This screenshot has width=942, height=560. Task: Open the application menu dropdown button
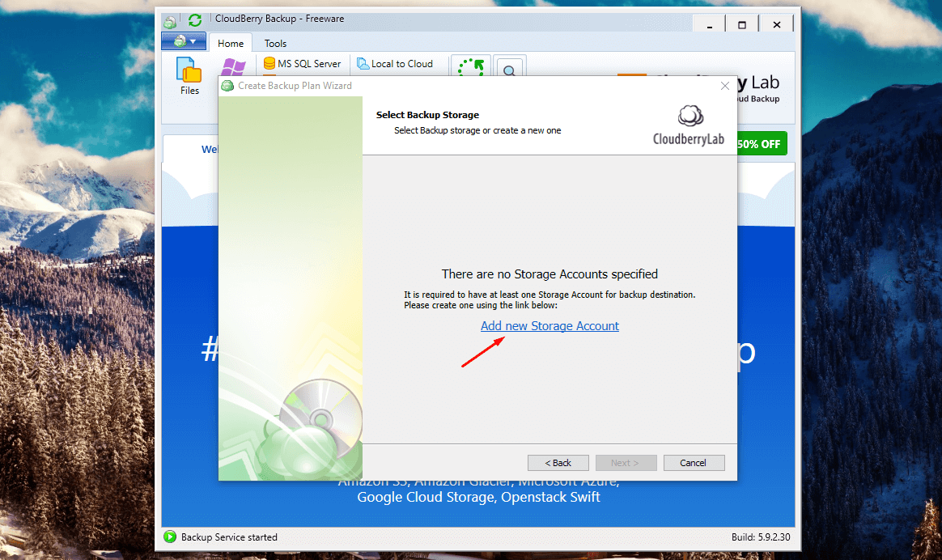(x=184, y=41)
